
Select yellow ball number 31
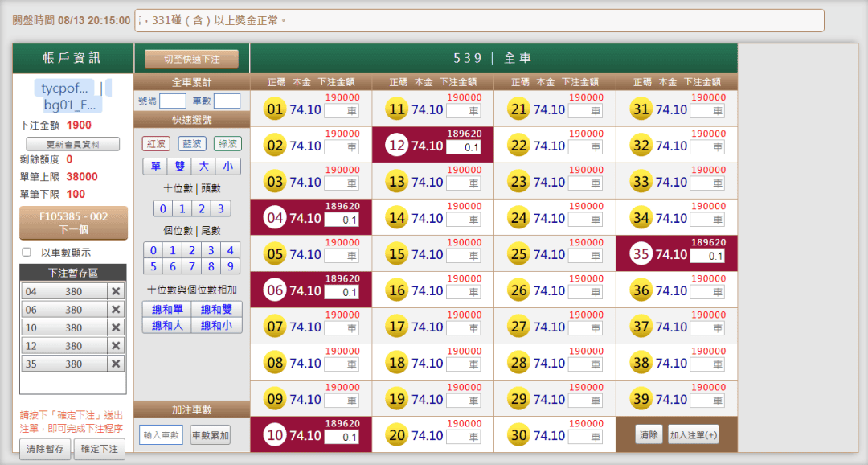pos(641,109)
